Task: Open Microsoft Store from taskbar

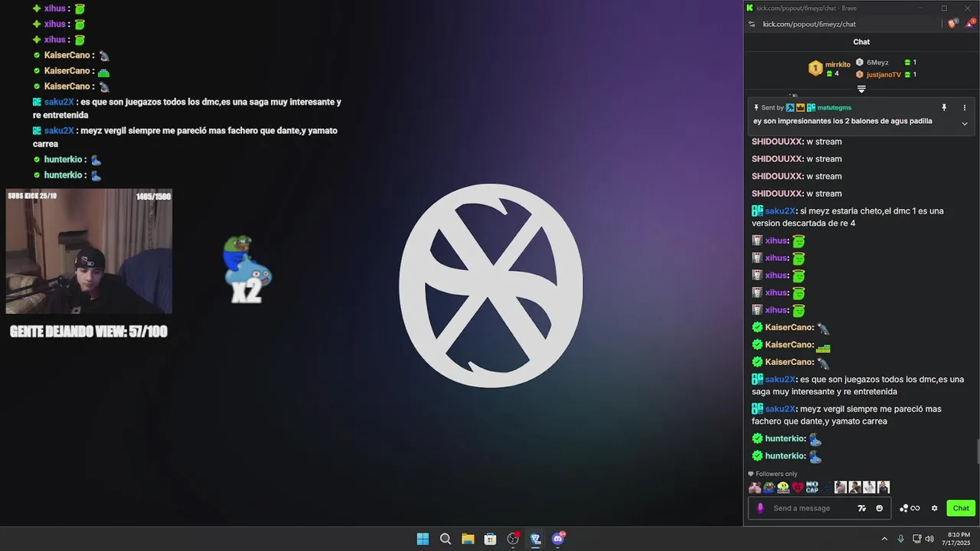Action: pos(490,539)
